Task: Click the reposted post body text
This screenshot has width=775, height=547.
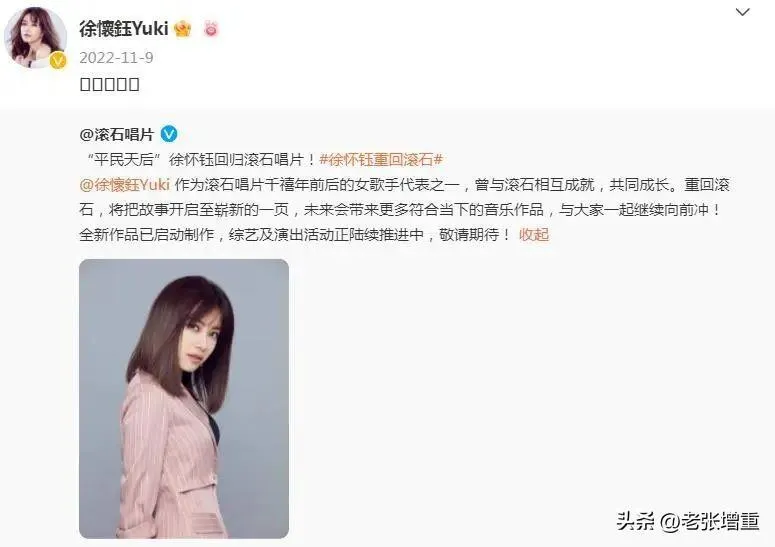Action: (404, 197)
